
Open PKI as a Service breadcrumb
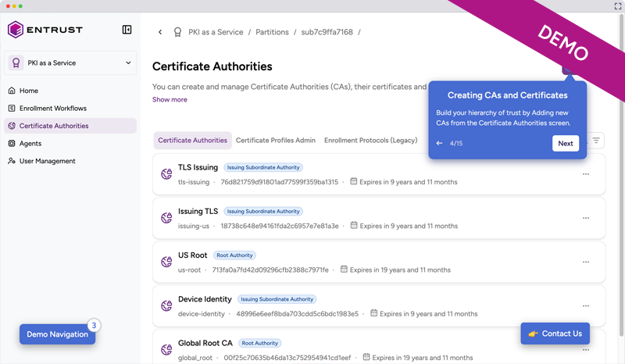click(x=216, y=32)
